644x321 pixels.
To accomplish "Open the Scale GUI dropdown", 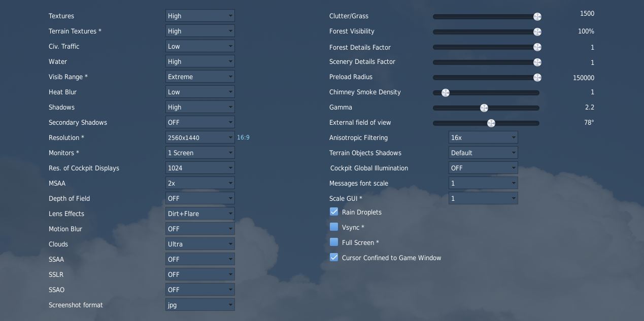I will tap(483, 198).
